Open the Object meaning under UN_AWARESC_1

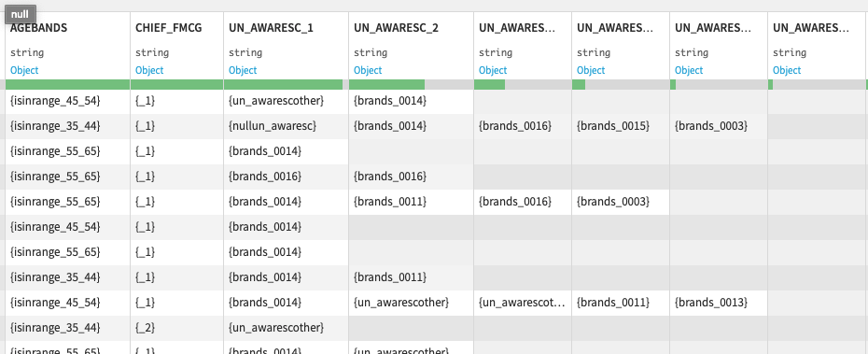[x=243, y=70]
